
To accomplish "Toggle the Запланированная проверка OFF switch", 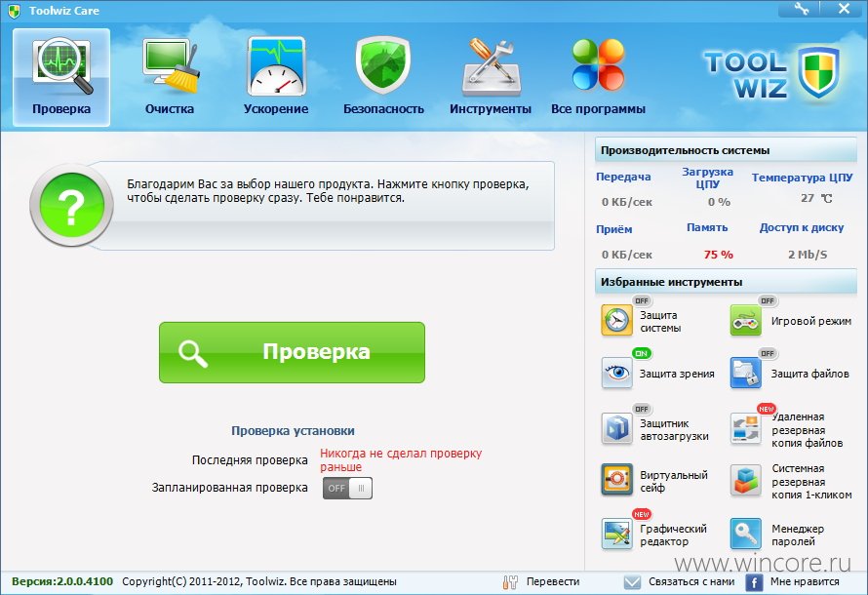I will (x=347, y=488).
